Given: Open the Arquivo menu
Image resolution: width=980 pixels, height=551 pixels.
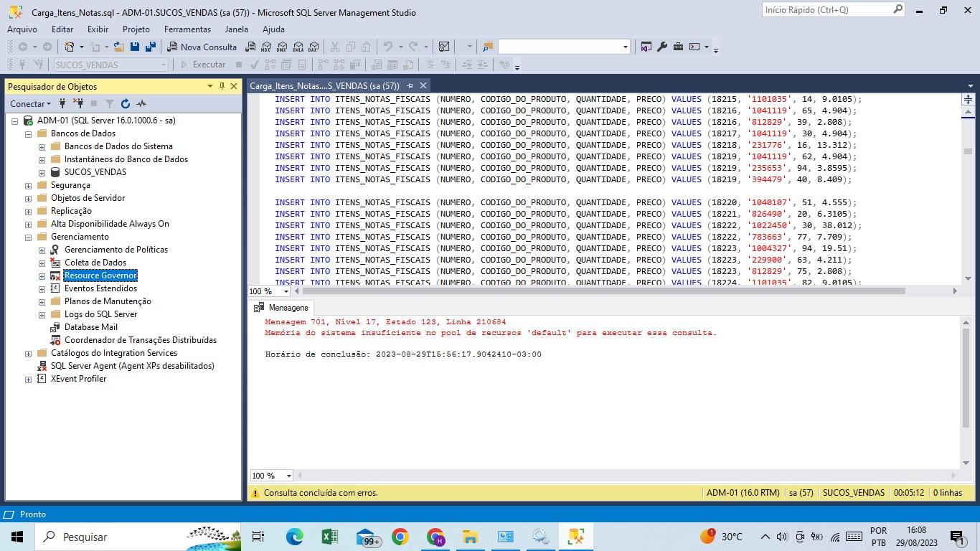Looking at the screenshot, I should coord(22,29).
